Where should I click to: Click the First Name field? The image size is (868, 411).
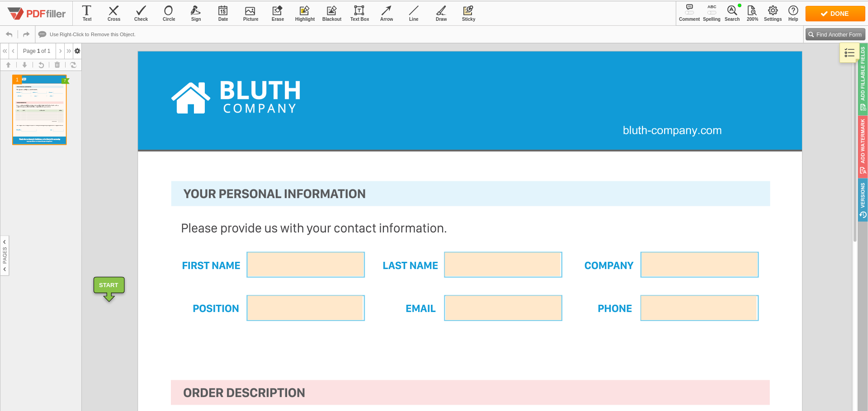[306, 265]
